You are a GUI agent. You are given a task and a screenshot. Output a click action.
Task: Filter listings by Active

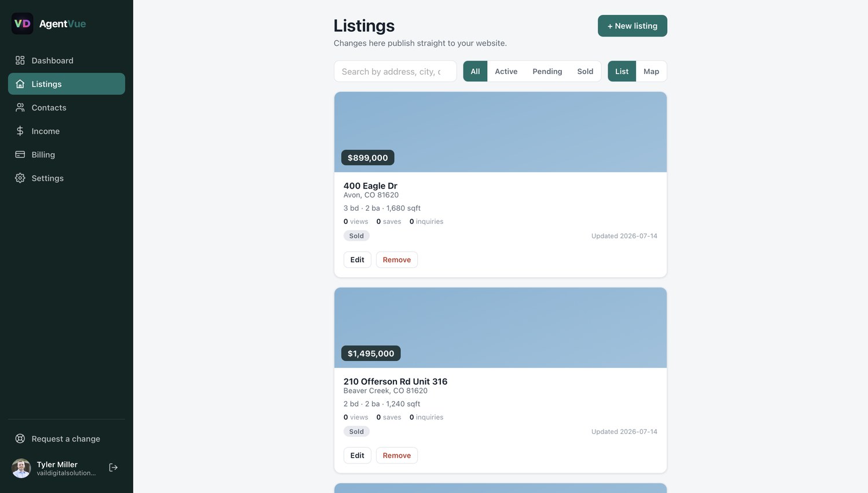tap(506, 71)
